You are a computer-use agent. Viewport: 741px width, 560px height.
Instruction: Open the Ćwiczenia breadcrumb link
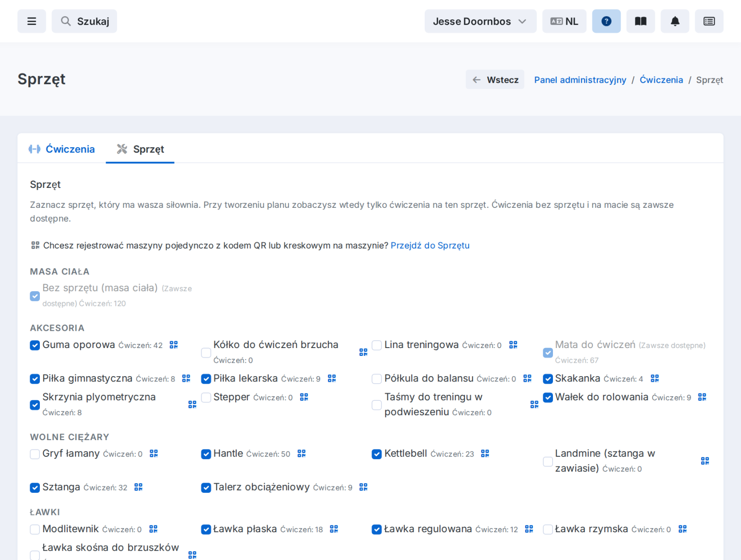point(661,80)
